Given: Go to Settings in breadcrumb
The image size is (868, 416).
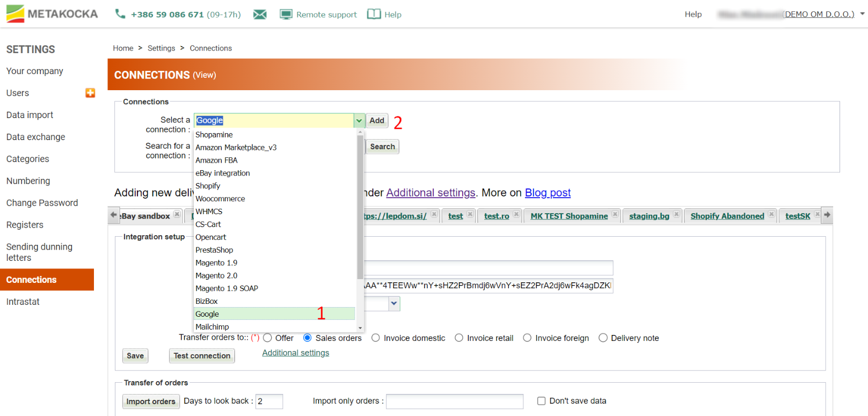Looking at the screenshot, I should (161, 48).
